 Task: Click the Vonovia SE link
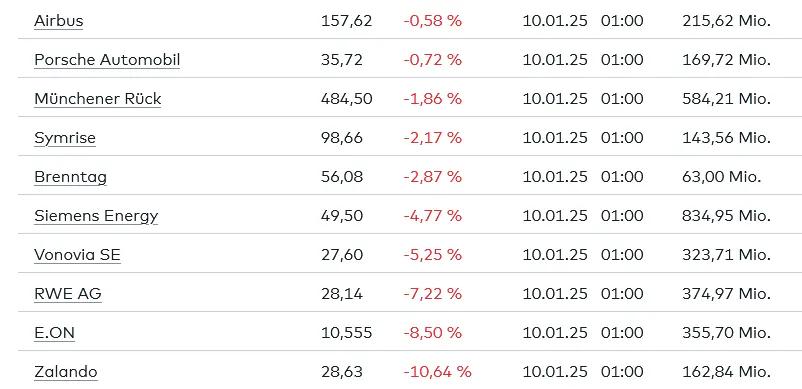77,255
